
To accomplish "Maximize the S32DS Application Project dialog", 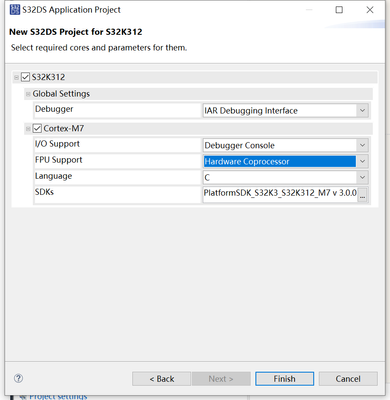I will click(339, 10).
